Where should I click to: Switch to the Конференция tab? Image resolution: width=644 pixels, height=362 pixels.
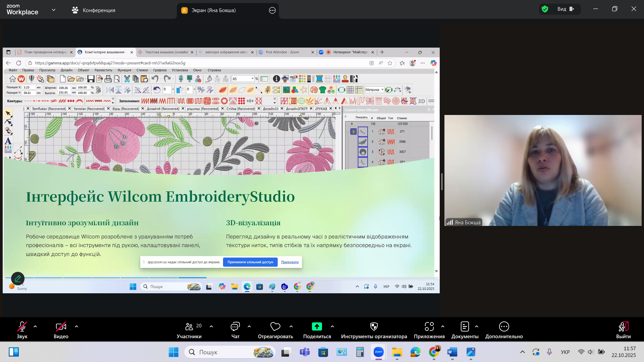point(94,10)
